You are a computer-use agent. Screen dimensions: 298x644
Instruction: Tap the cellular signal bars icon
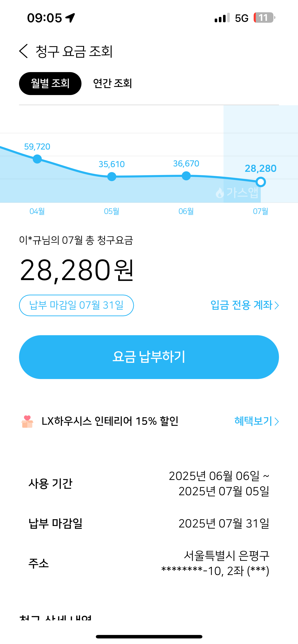point(222,18)
